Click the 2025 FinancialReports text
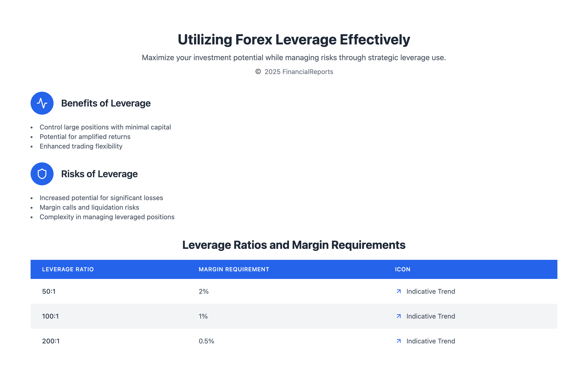This screenshot has width=588, height=384. click(299, 72)
